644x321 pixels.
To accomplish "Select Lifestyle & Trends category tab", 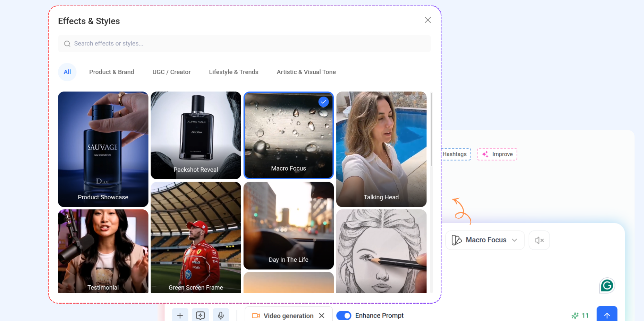I will [x=234, y=72].
